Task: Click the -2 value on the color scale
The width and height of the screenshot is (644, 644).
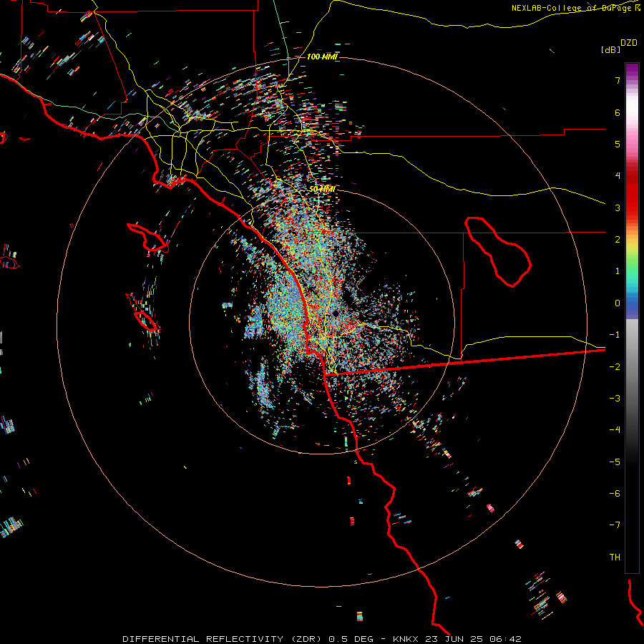Action: pyautogui.click(x=615, y=367)
